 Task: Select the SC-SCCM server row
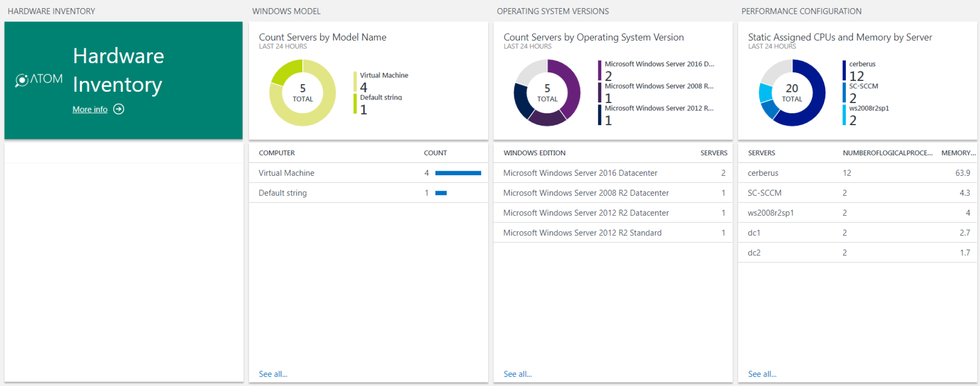click(x=858, y=193)
